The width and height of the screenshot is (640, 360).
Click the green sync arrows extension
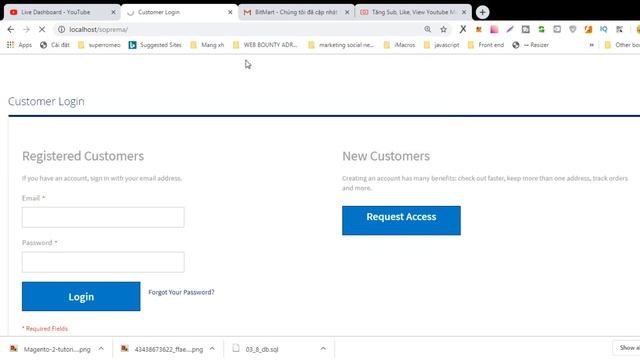point(541,29)
